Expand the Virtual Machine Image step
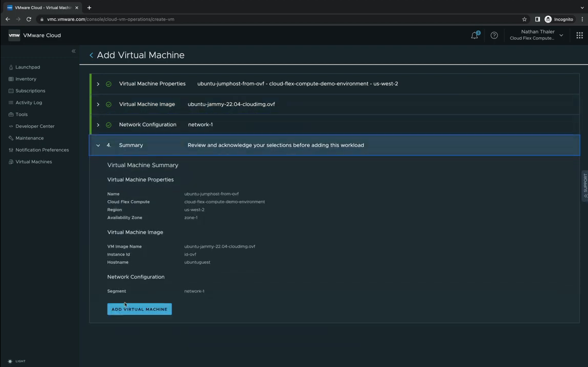 98,104
